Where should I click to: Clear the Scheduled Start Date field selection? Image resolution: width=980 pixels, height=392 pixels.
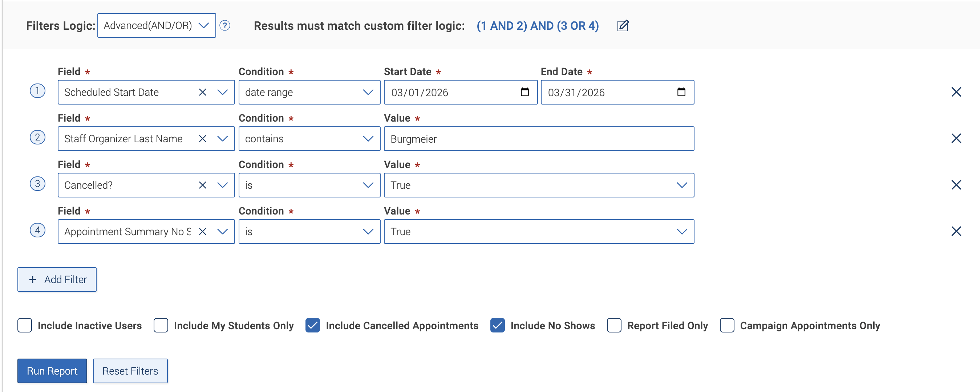(x=202, y=92)
